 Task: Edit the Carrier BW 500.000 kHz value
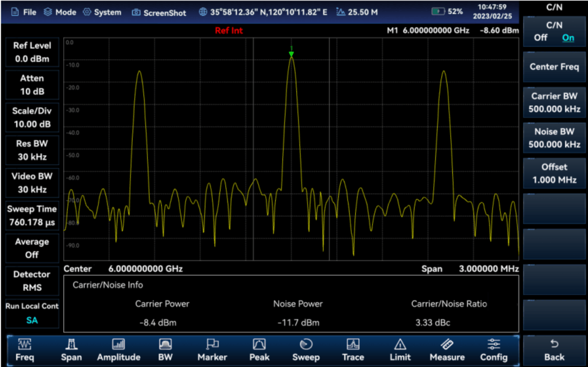(x=554, y=103)
